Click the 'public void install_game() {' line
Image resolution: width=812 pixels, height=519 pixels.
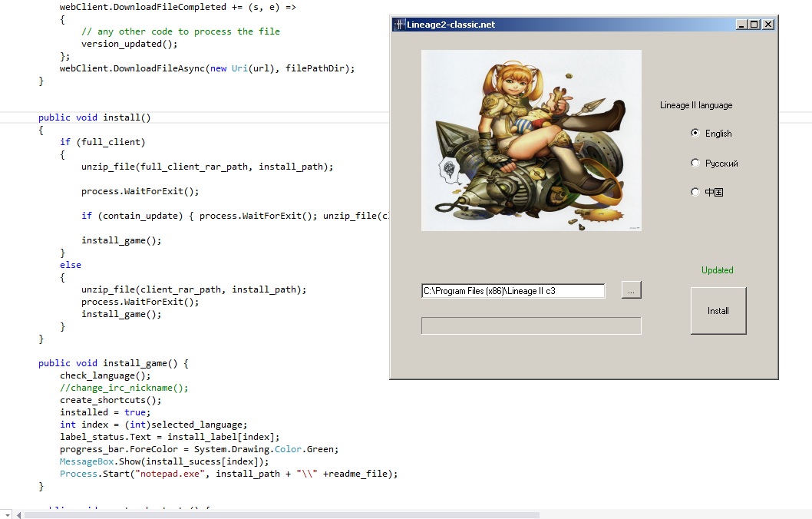(x=114, y=363)
